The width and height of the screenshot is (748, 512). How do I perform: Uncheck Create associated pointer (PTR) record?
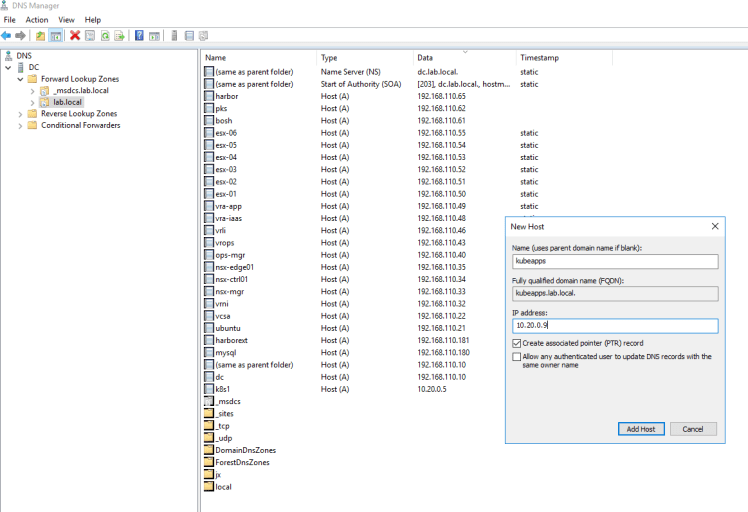516,343
